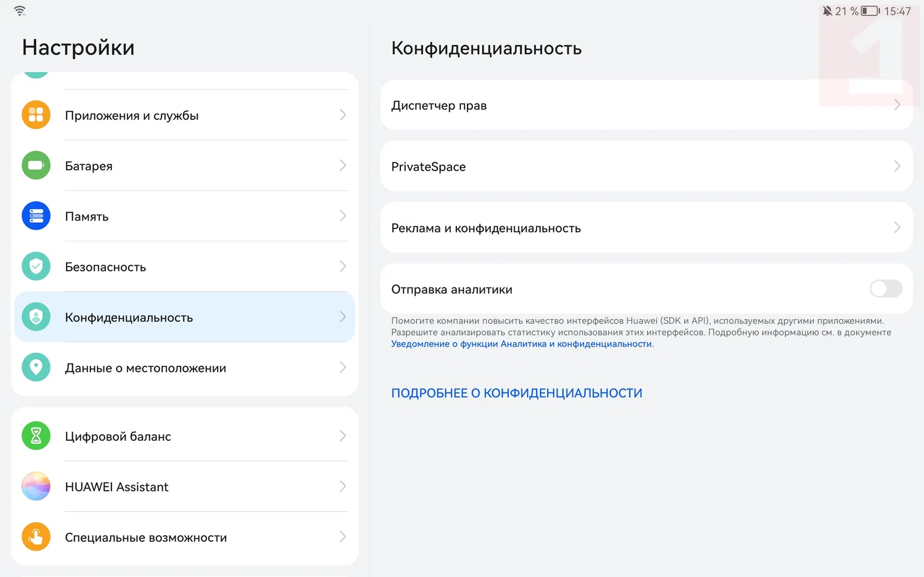Tap the battery indicator in status bar

point(870,11)
